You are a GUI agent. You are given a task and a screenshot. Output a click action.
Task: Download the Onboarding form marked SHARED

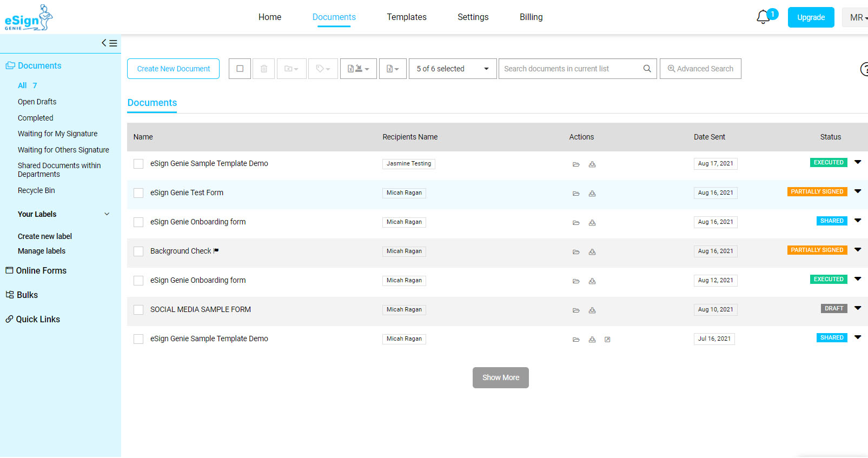(592, 223)
